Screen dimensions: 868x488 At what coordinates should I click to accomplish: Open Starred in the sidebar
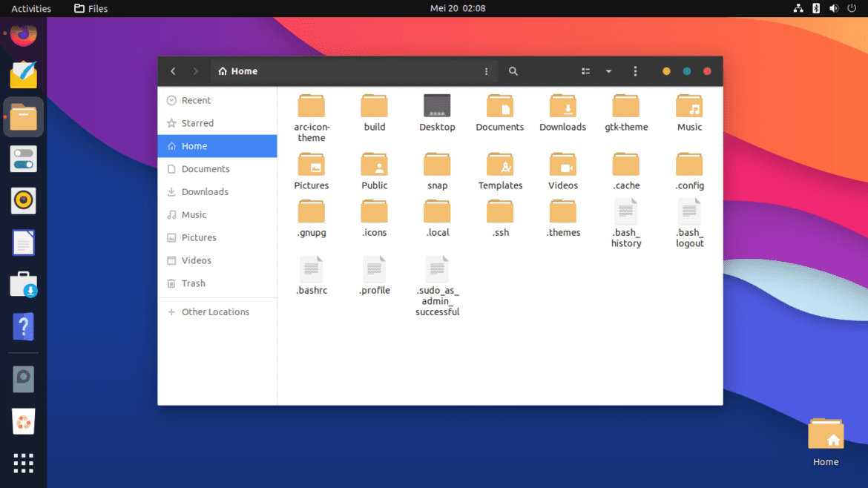197,123
